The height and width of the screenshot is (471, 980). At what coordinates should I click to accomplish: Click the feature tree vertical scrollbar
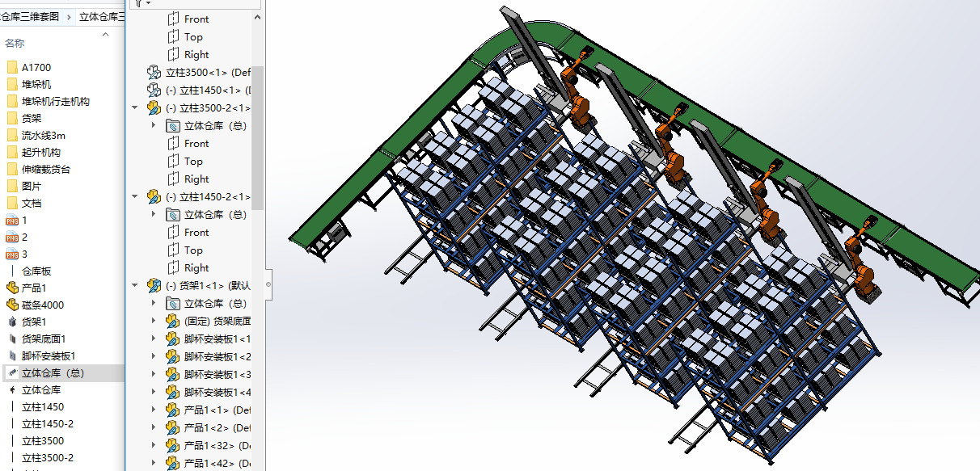point(258,137)
